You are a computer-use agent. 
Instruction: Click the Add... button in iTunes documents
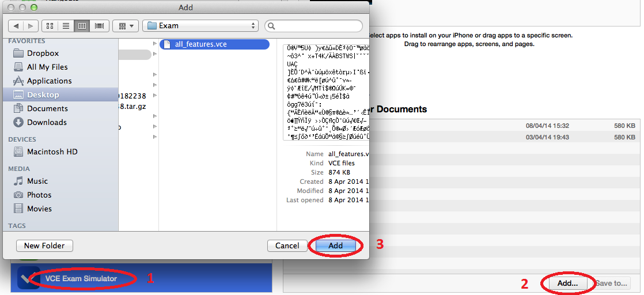pos(567,283)
